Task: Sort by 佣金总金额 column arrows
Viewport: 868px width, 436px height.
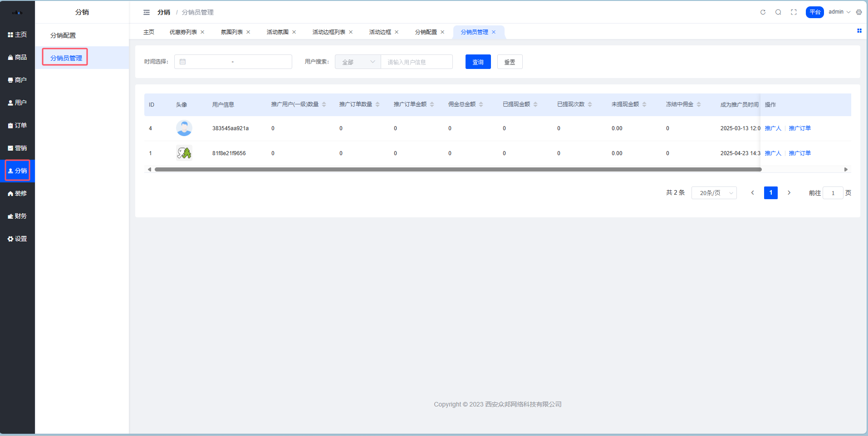Action: [481, 104]
